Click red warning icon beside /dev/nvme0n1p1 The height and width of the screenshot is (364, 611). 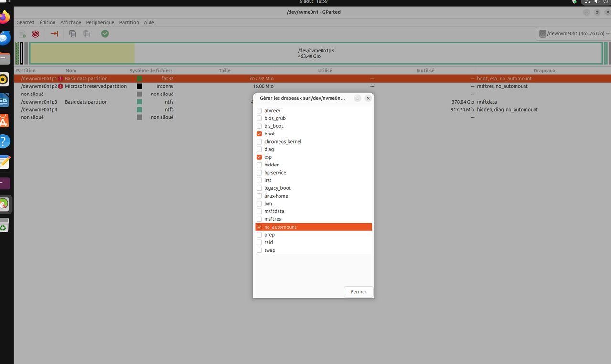(x=61, y=79)
